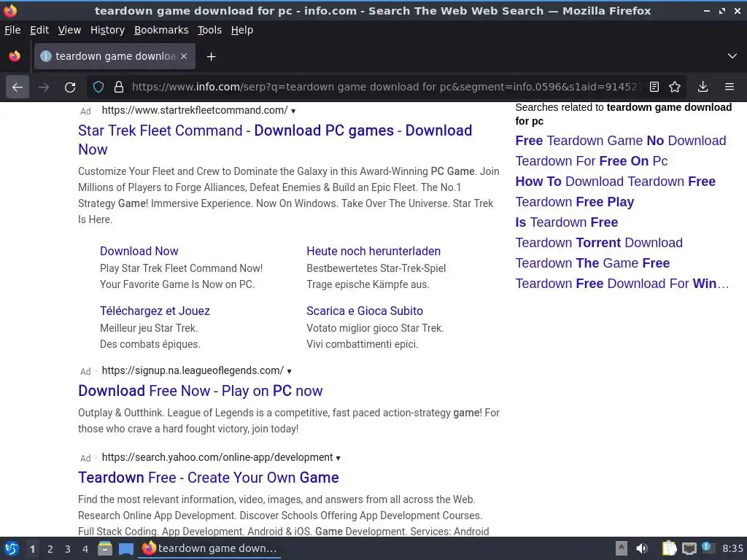Close the teardown game download tab
The width and height of the screenshot is (747, 560).
click(184, 56)
